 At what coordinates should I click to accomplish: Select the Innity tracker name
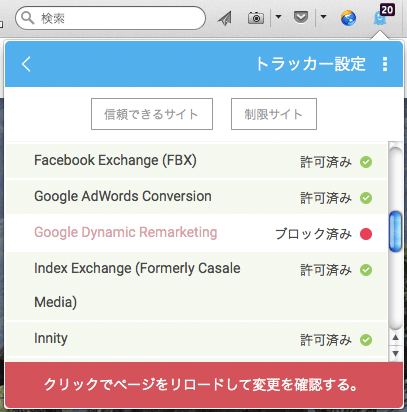pyautogui.click(x=51, y=339)
